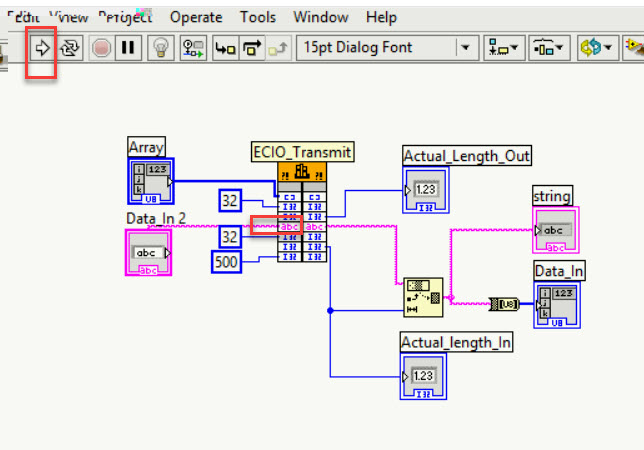Click the Array label
The height and width of the screenshot is (450, 644).
click(146, 147)
